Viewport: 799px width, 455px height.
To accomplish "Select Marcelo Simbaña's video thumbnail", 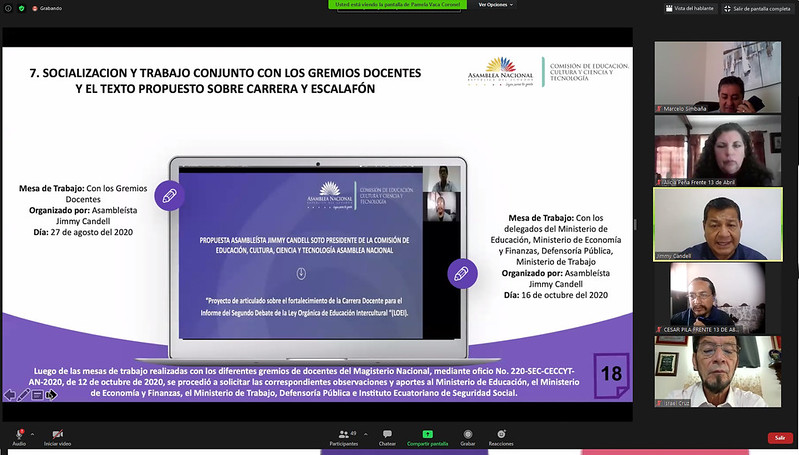I will [717, 76].
